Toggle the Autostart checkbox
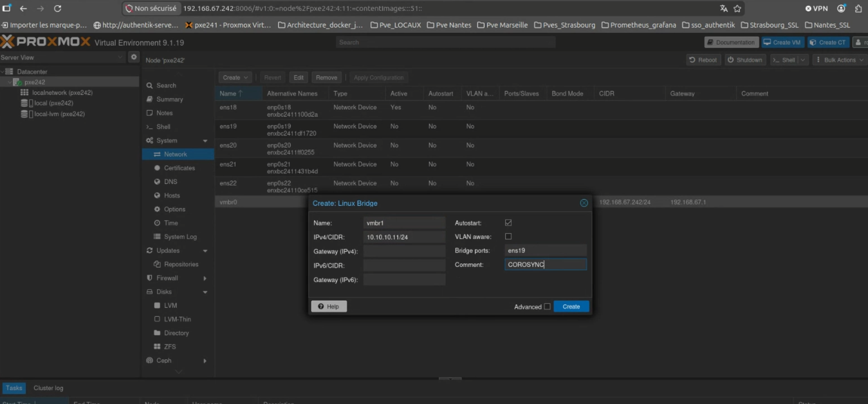This screenshot has height=404, width=868. 508,222
